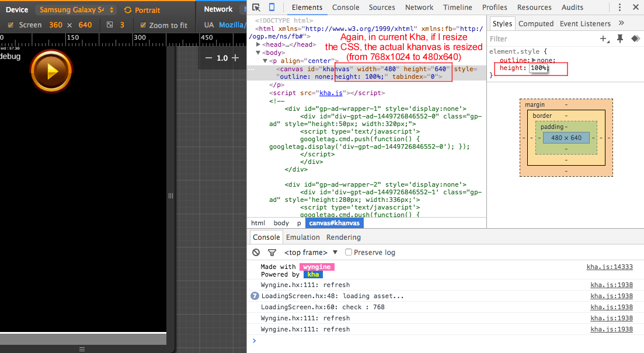Switch to the Computed sidebar tab

pyautogui.click(x=535, y=23)
